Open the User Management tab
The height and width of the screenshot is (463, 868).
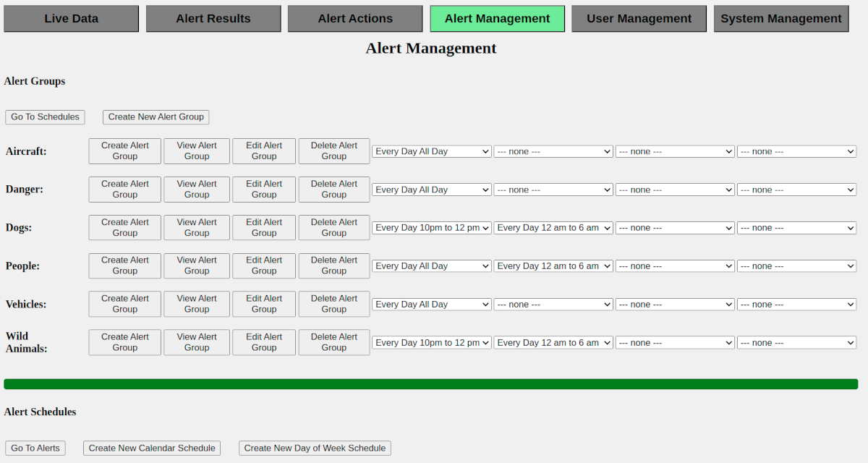[639, 19]
